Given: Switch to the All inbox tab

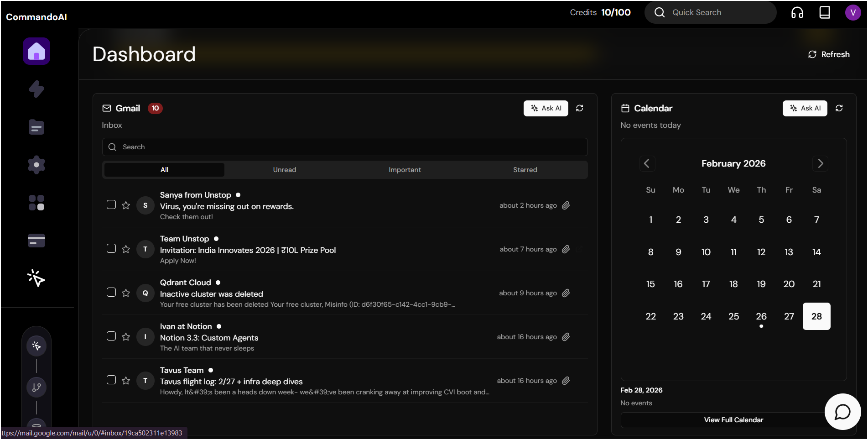Looking at the screenshot, I should tap(164, 170).
